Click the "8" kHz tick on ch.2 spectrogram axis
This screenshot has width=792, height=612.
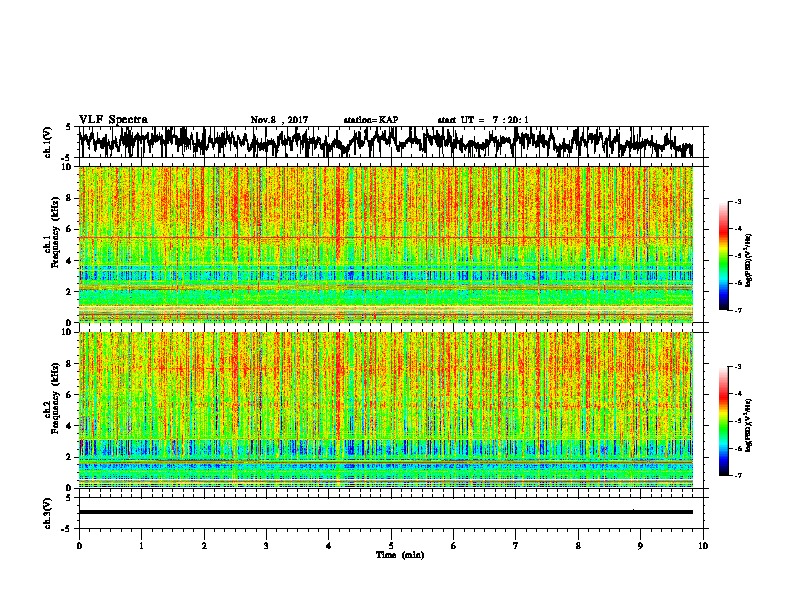coord(69,364)
